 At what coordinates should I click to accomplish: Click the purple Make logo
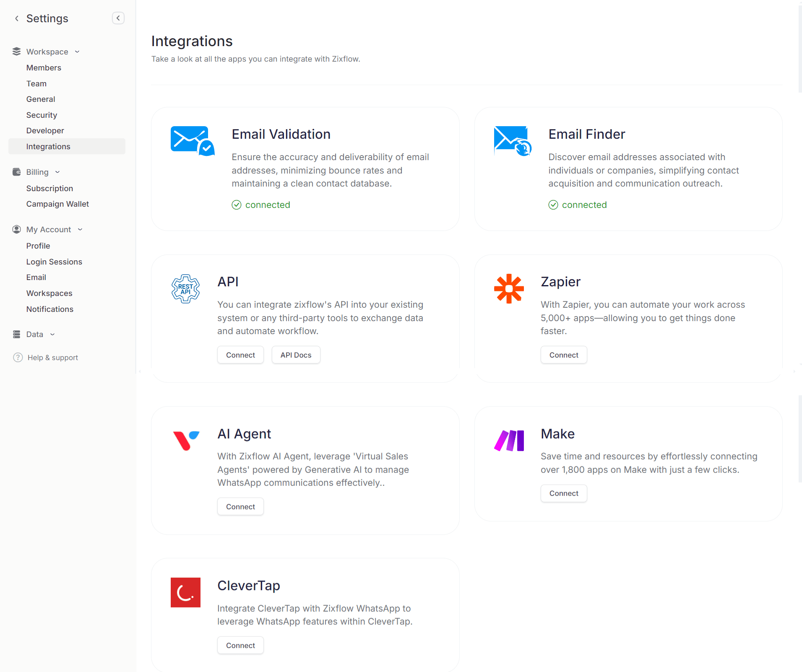tap(509, 441)
